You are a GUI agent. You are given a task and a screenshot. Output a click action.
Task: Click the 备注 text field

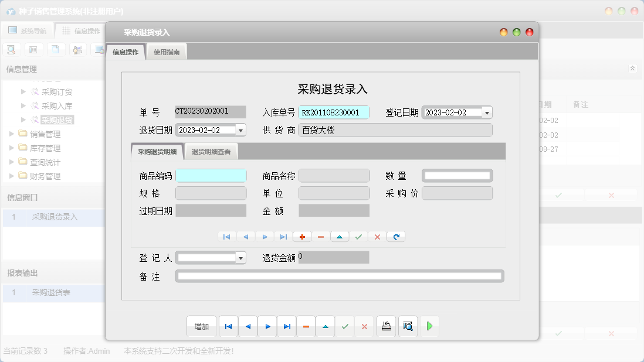[x=340, y=276]
